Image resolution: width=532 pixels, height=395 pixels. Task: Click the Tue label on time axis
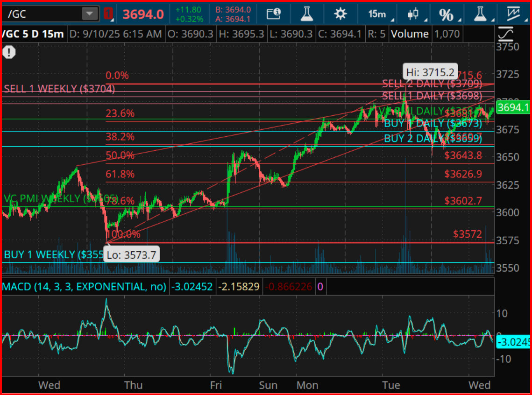tap(391, 385)
